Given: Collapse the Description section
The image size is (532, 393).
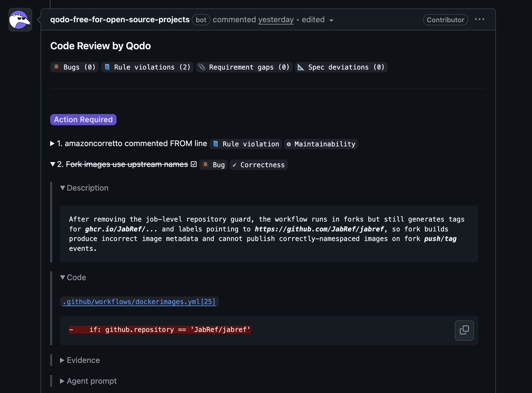Looking at the screenshot, I should pos(84,188).
